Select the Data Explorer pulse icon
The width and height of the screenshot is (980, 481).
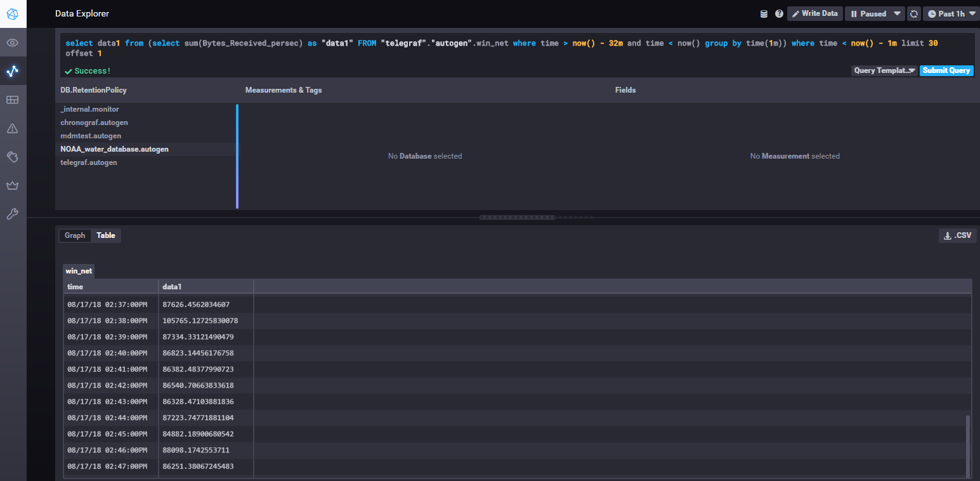pos(13,71)
